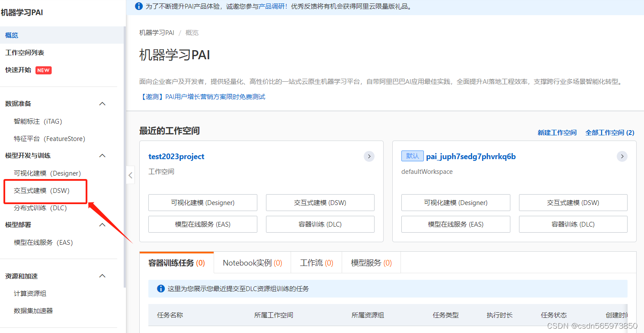Click 可视化建模 (Designer) button in pai_juph7sedg7phvrkq6b card

click(x=456, y=202)
